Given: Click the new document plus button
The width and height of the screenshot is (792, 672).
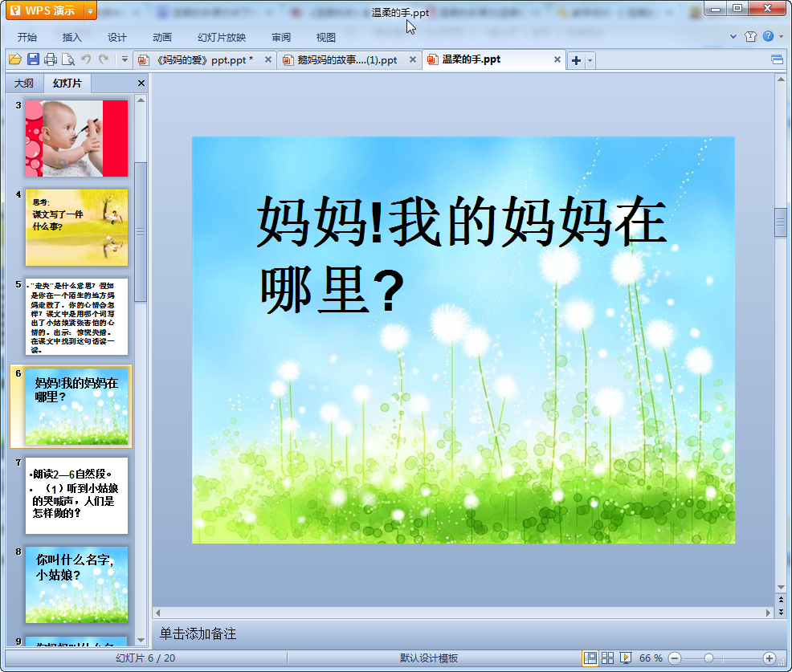Looking at the screenshot, I should coord(576,60).
